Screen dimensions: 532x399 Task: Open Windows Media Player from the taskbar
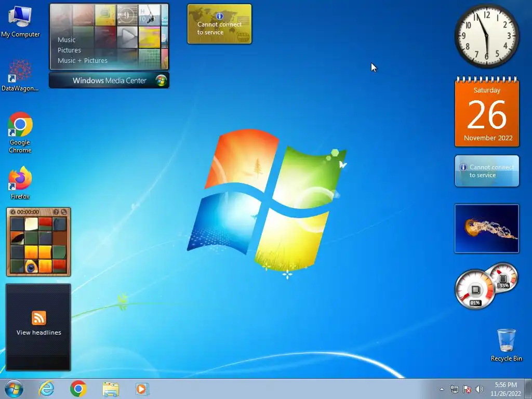142,389
